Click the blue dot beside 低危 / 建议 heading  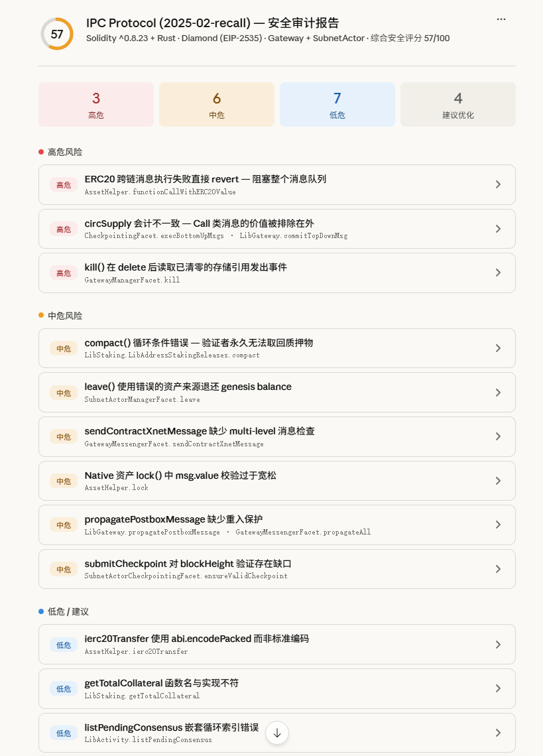(40, 611)
